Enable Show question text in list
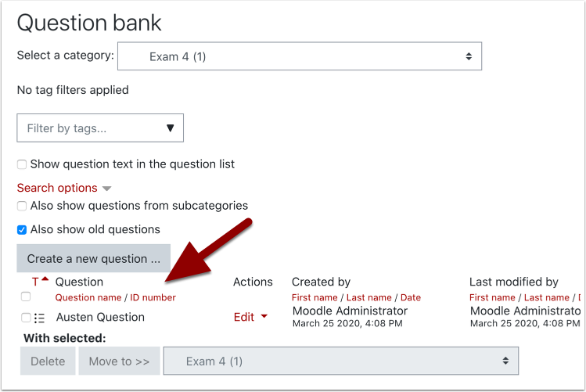 [23, 164]
